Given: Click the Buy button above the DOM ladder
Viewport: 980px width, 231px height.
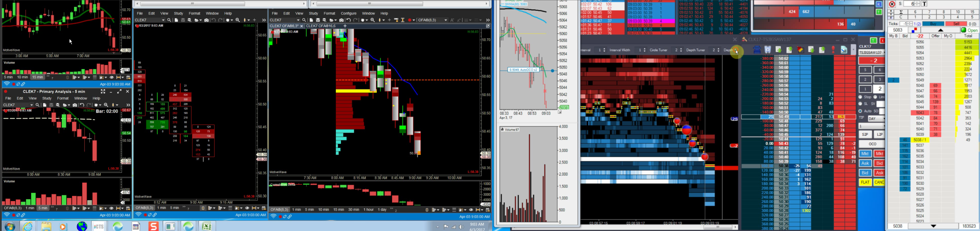Looking at the screenshot, I should 933,24.
